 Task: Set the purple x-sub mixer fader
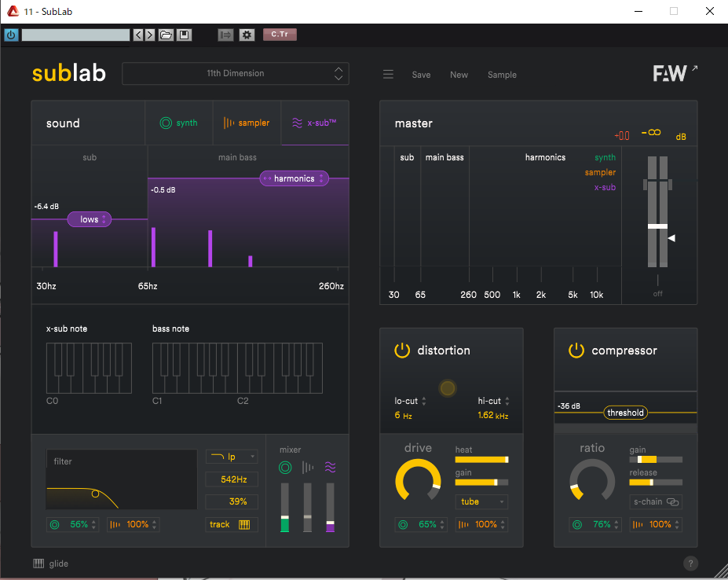point(330,523)
